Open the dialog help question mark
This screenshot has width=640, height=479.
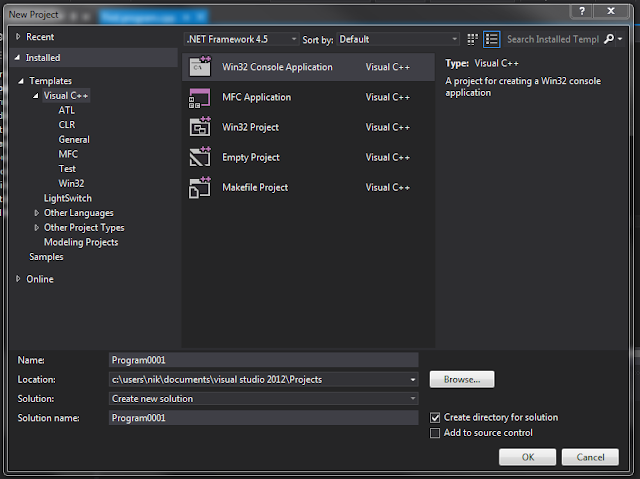(582, 11)
